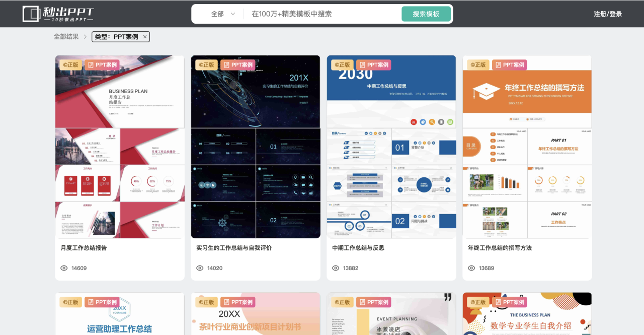The height and width of the screenshot is (335, 644).
Task: Click the eye icon beside 13882 views
Action: [x=336, y=268]
